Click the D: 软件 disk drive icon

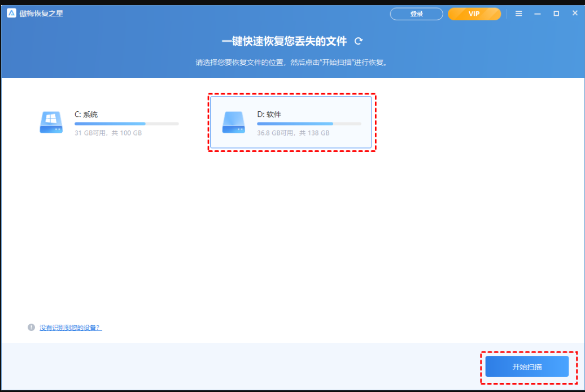(234, 123)
